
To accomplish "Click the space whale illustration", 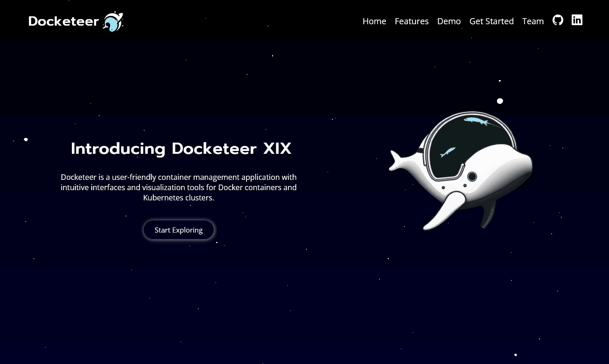I will (x=461, y=171).
